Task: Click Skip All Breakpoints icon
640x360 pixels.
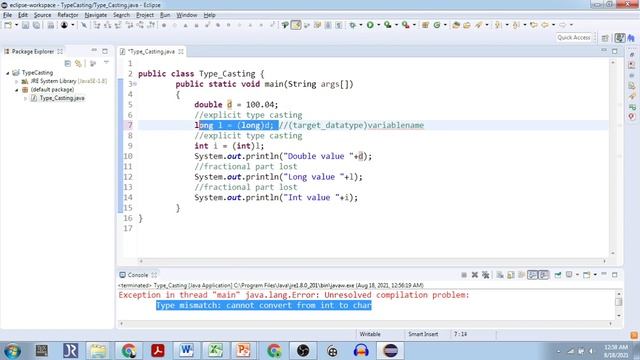Action: click(84, 25)
